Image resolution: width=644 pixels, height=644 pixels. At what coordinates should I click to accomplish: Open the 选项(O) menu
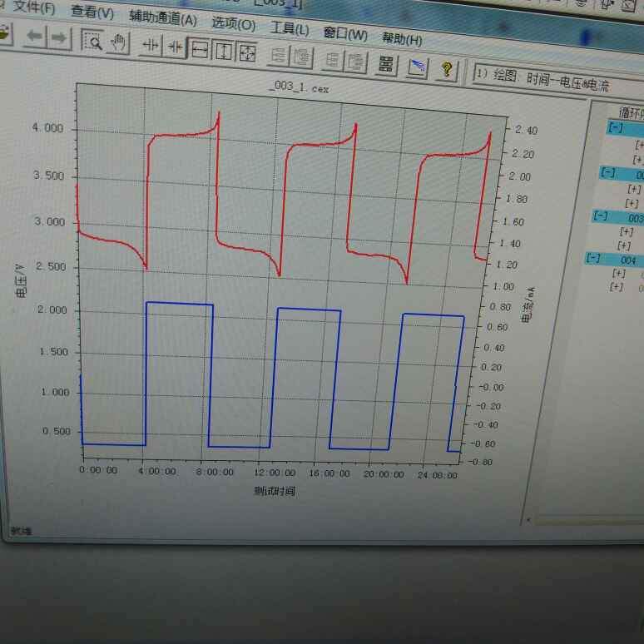[234, 23]
